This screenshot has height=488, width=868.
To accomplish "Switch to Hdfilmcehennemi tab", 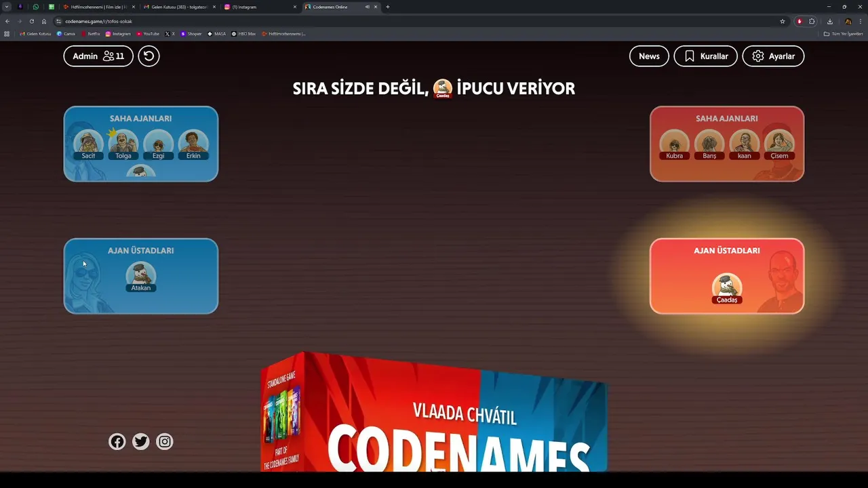I will coord(98,7).
